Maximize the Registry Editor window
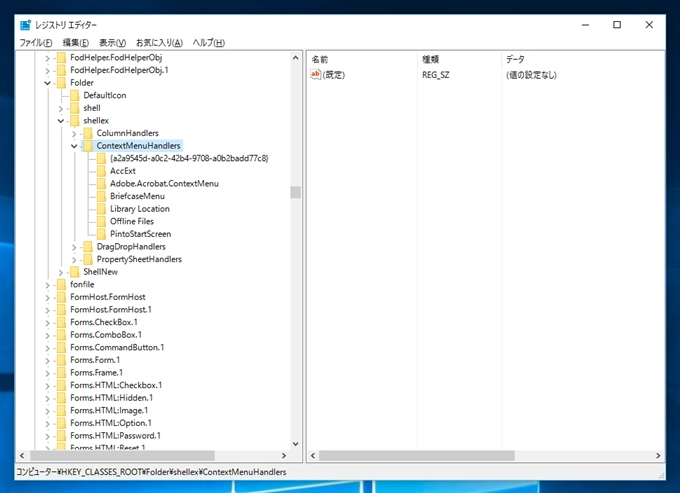The width and height of the screenshot is (680, 493). [617, 25]
